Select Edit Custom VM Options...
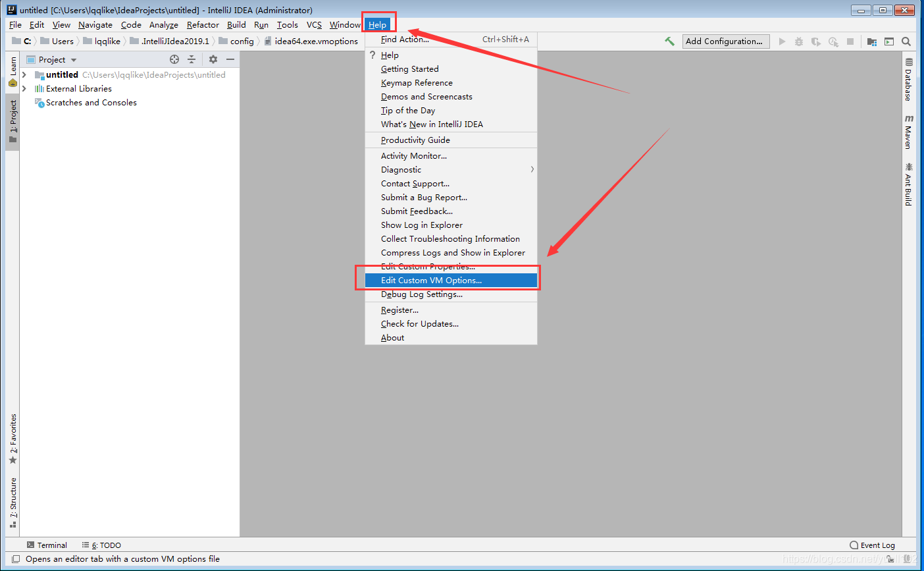The height and width of the screenshot is (571, 924). [x=451, y=281]
